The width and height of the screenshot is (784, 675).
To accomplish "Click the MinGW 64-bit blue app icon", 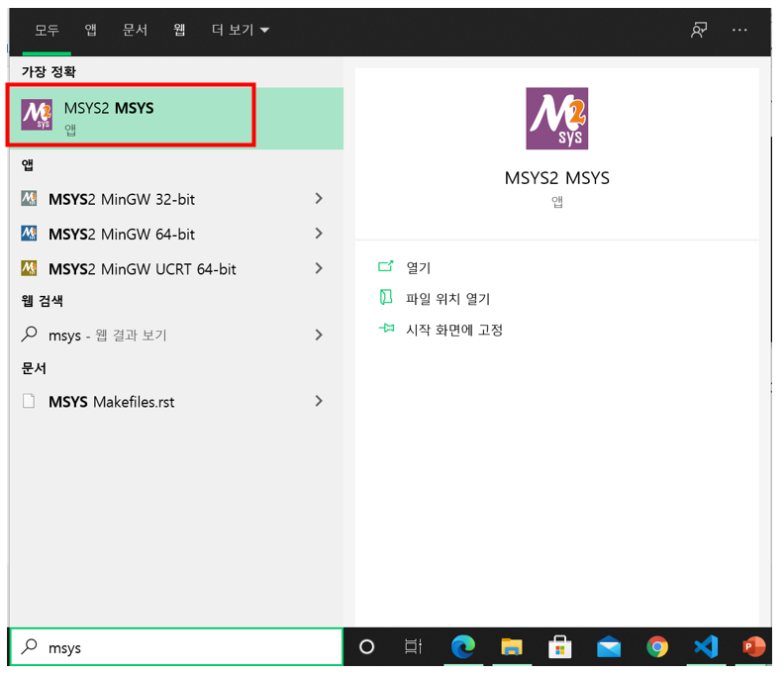I will [x=29, y=233].
